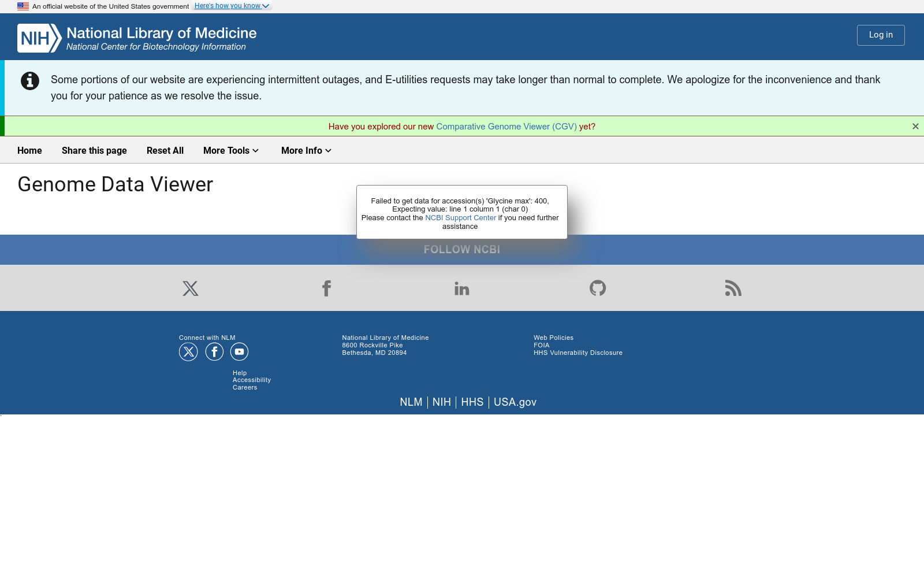Click the Connect with NLM label
This screenshot has width=924, height=578.
207,338
